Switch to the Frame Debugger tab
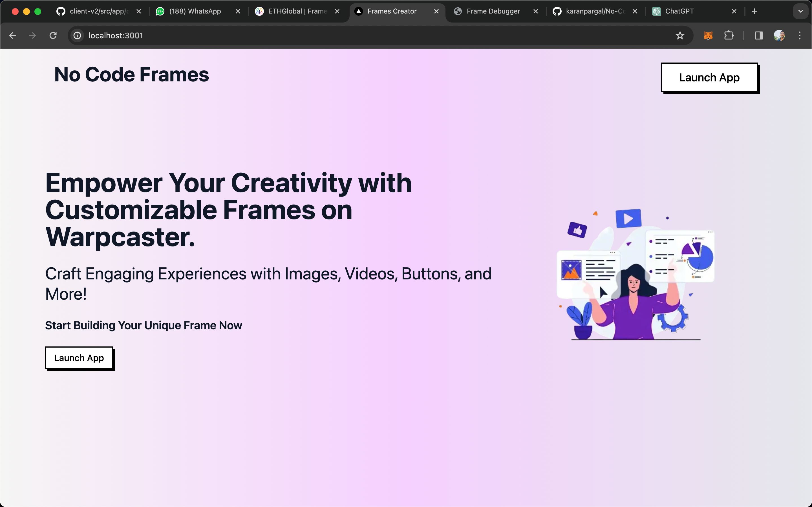 [x=494, y=11]
